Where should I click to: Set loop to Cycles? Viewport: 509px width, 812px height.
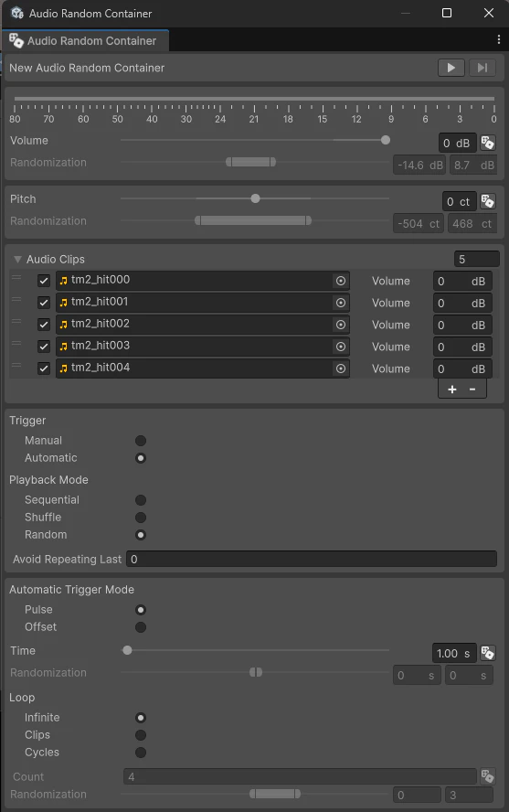(141, 753)
